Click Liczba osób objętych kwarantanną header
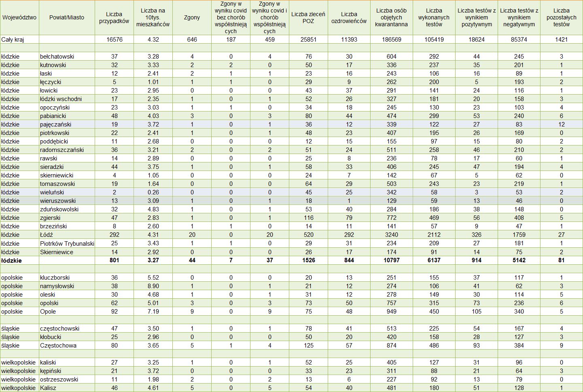The image size is (583, 392). pyautogui.click(x=391, y=17)
